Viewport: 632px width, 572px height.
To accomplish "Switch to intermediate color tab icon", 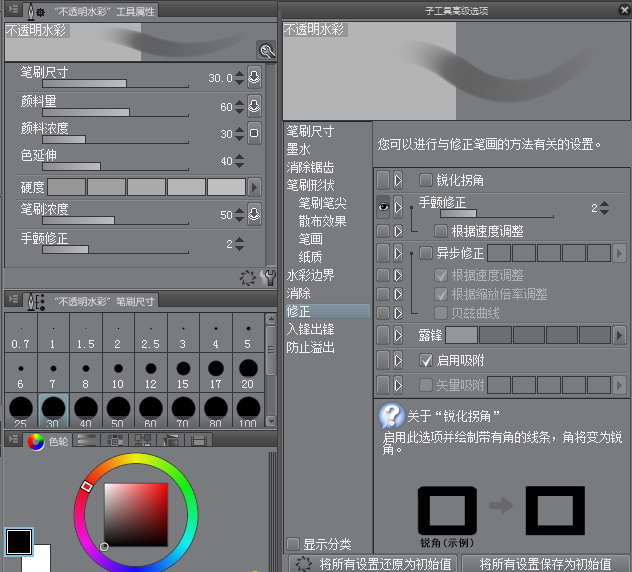I will 143,440.
